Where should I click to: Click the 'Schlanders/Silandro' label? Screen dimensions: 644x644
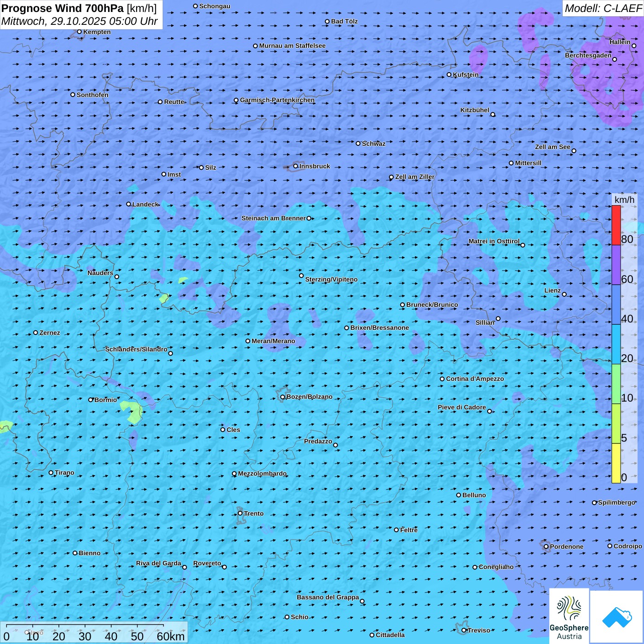[x=136, y=349]
